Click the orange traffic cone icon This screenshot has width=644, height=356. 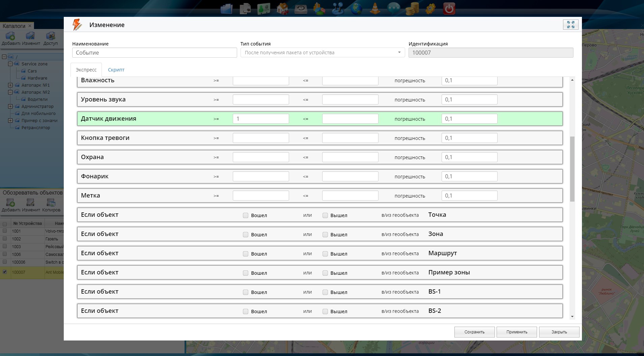[374, 8]
